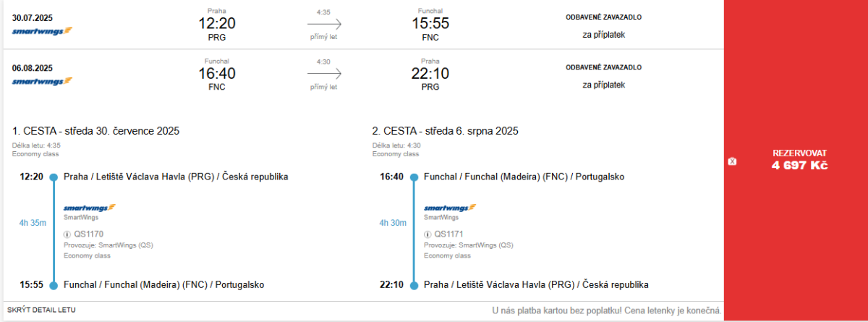Click the 15:55 Funchal arrival timeline dot
This screenshot has width=868, height=322.
tap(54, 285)
